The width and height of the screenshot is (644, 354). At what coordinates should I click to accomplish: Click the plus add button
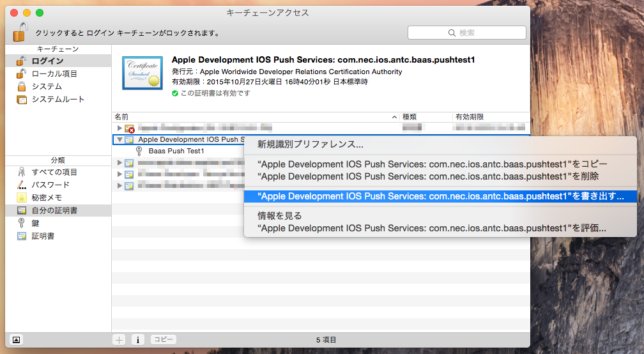pyautogui.click(x=119, y=340)
